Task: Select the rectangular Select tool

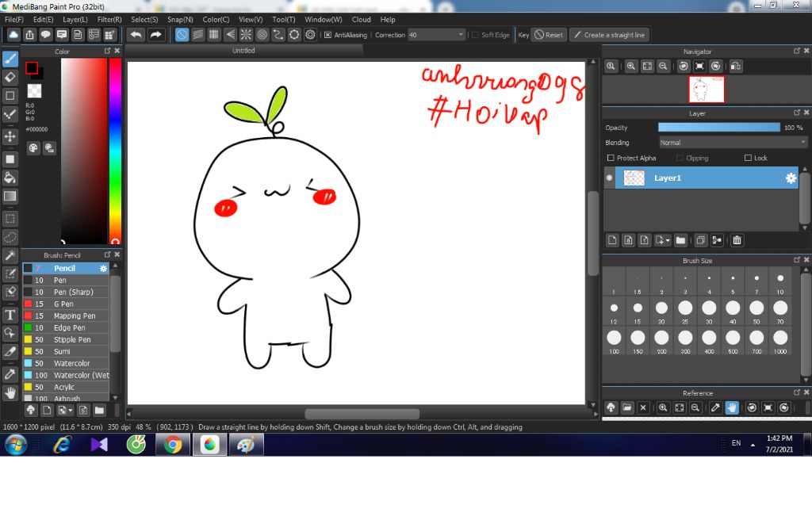Action: pyautogui.click(x=10, y=219)
